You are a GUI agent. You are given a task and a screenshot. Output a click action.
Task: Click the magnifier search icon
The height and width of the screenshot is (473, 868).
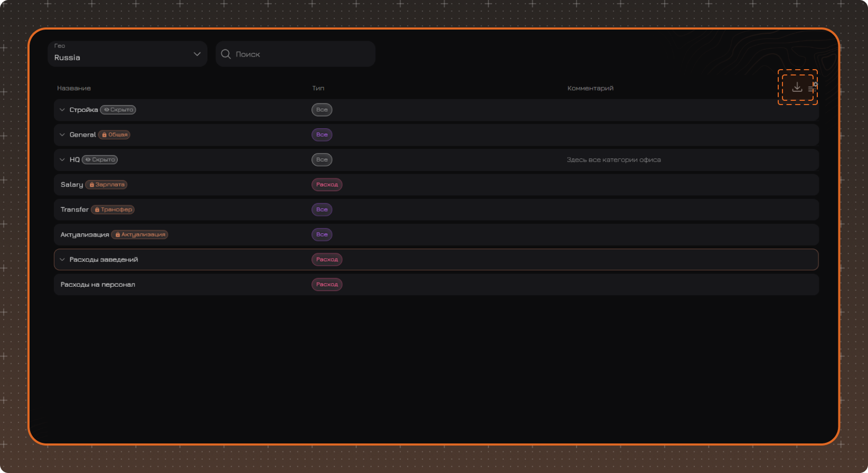click(x=226, y=54)
